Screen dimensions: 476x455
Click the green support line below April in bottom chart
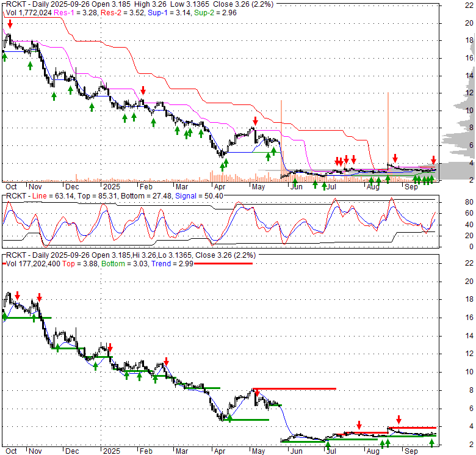coord(246,420)
